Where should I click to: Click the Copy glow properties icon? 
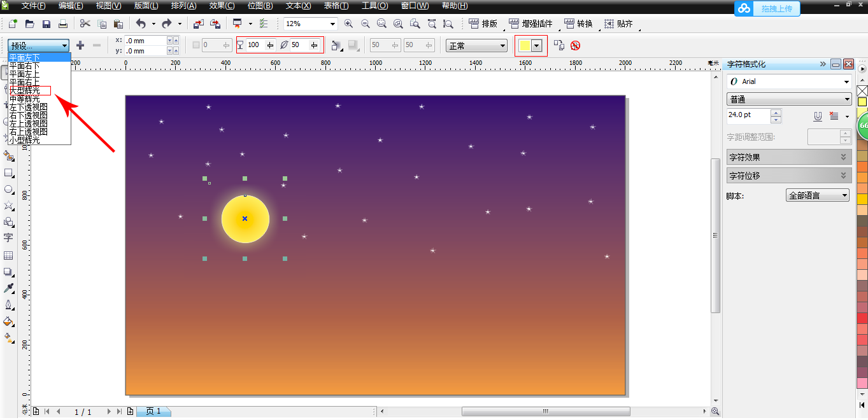pos(559,45)
